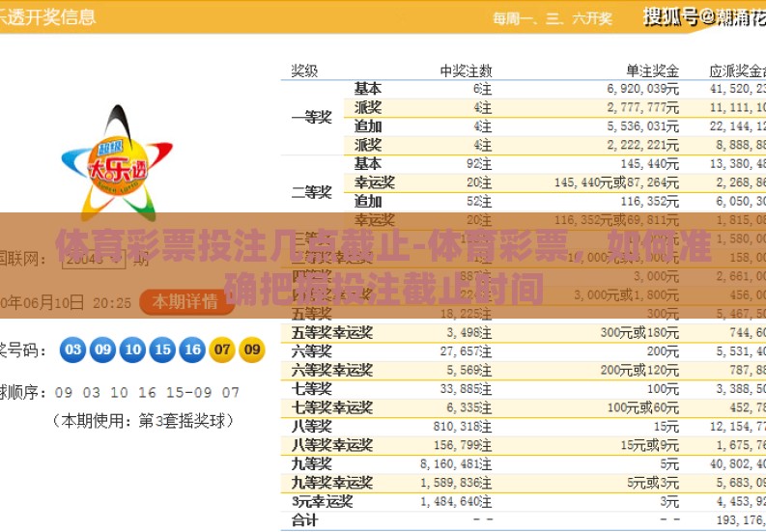Click the 七等奖幸运奖 row label
The height and width of the screenshot is (532, 766).
[332, 407]
